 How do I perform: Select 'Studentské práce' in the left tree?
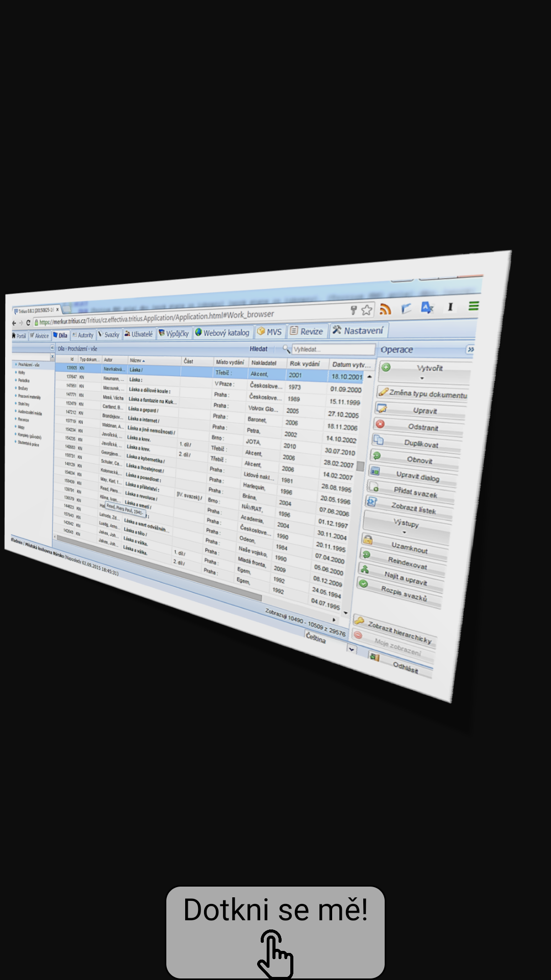pos(28,444)
